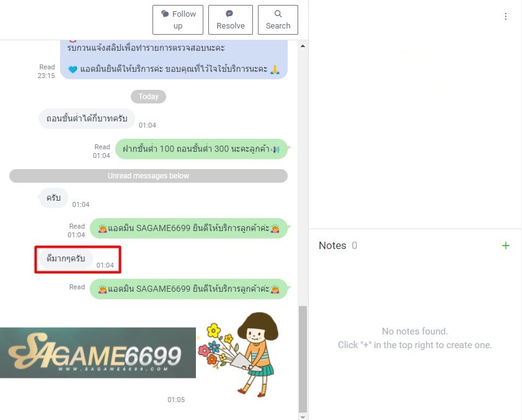Click the 'No notes found' placeholder text
The image size is (522, 420).
[x=415, y=331]
